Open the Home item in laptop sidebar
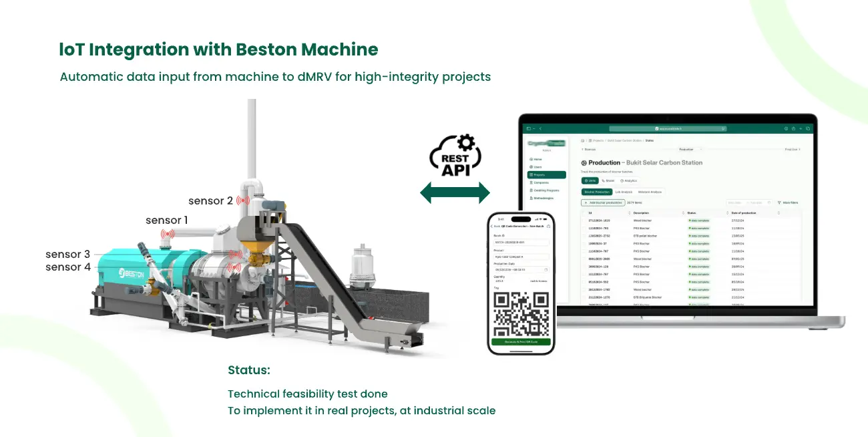868x437 pixels. tap(536, 159)
